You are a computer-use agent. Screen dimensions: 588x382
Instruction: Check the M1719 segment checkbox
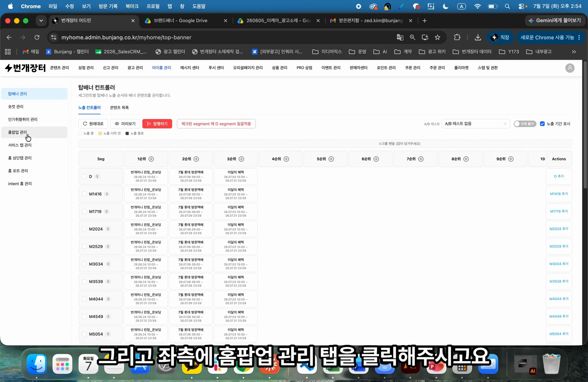pyautogui.click(x=84, y=212)
